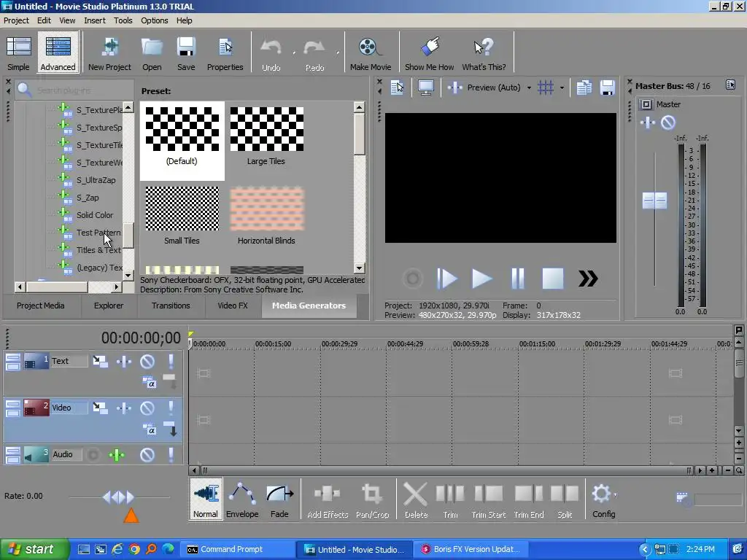Mute the Audio track

click(x=147, y=455)
